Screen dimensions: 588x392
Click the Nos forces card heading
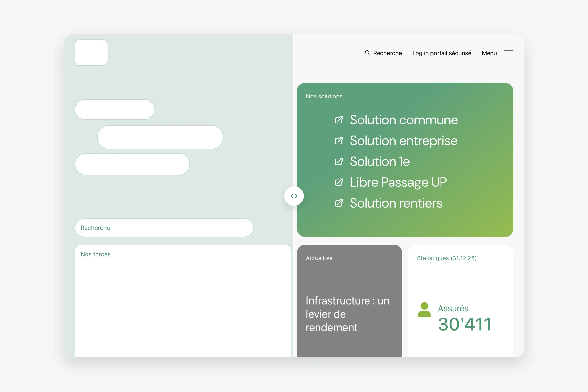click(96, 254)
